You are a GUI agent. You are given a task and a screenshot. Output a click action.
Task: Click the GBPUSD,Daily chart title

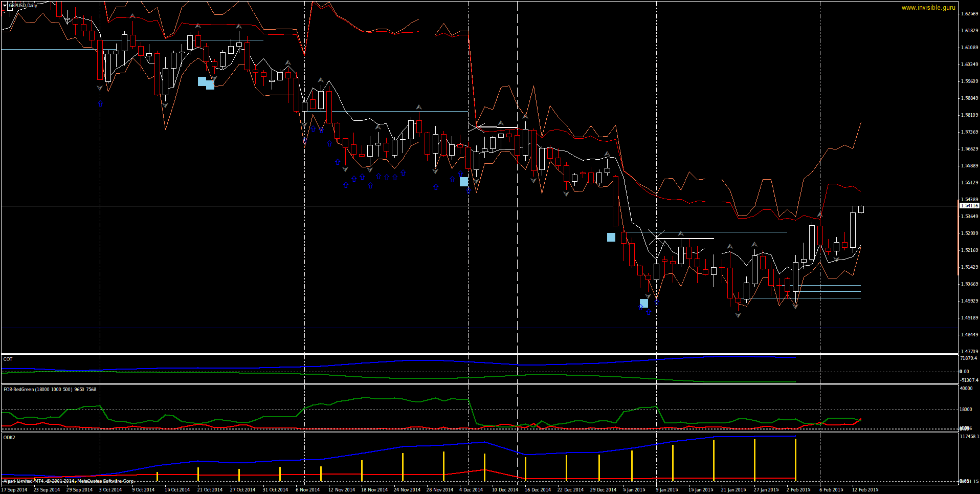click(23, 5)
